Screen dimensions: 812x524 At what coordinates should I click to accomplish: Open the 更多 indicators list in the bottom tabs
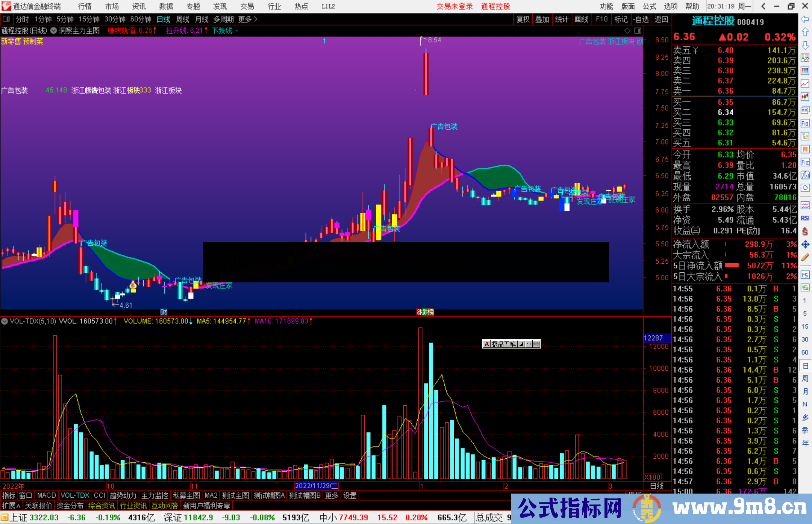pos(332,495)
